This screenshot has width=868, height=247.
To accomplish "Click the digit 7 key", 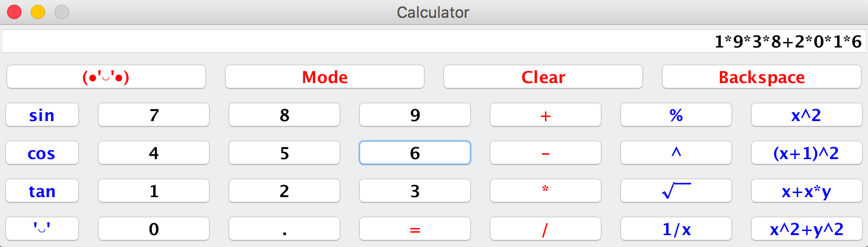I will coord(154,115).
